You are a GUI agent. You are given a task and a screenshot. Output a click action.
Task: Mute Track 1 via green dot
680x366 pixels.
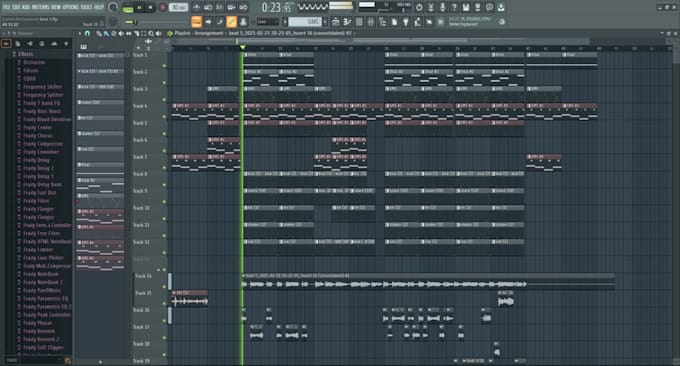tap(164, 66)
